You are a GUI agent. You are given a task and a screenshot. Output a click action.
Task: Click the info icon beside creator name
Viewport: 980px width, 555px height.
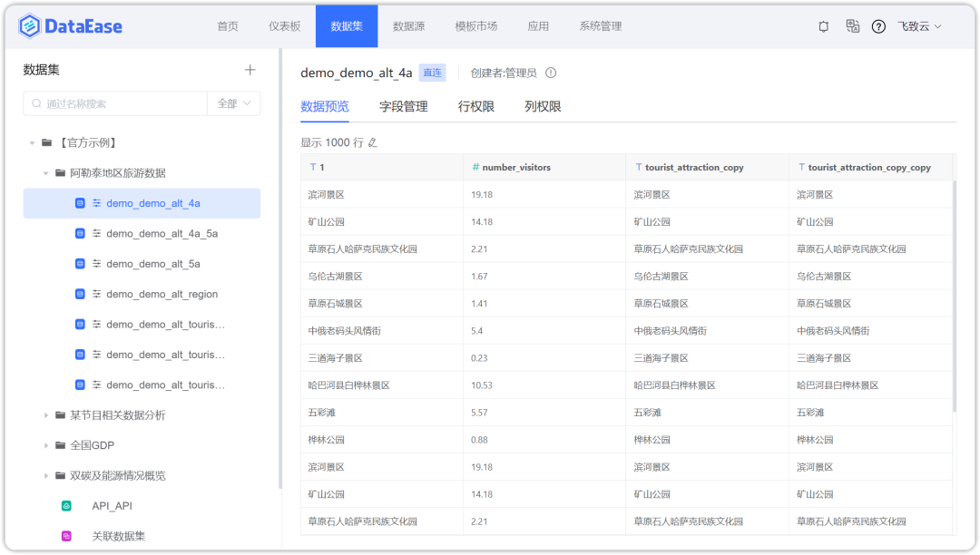(x=551, y=73)
